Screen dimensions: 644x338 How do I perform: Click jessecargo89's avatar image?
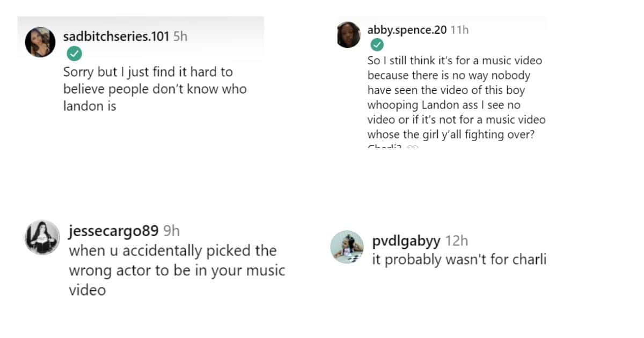(x=42, y=237)
